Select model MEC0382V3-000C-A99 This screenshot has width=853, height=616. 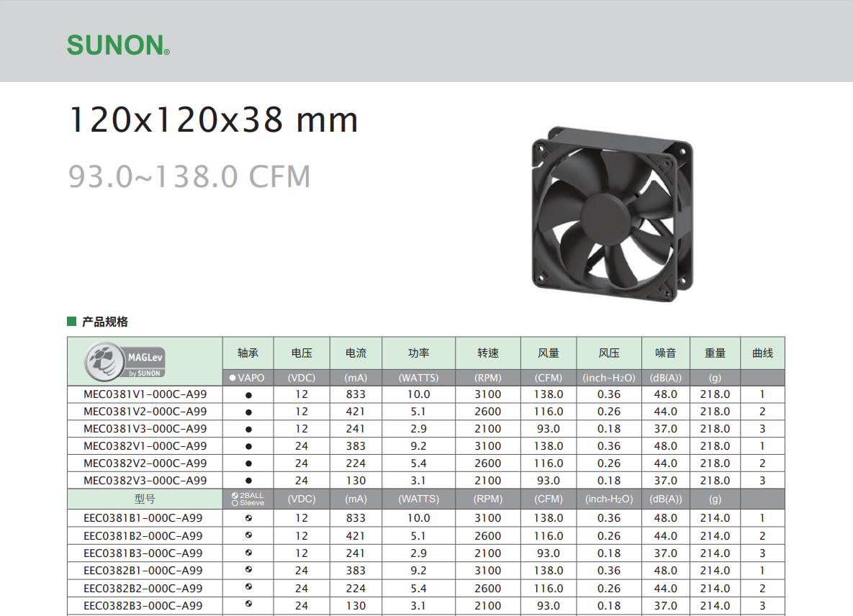(145, 481)
